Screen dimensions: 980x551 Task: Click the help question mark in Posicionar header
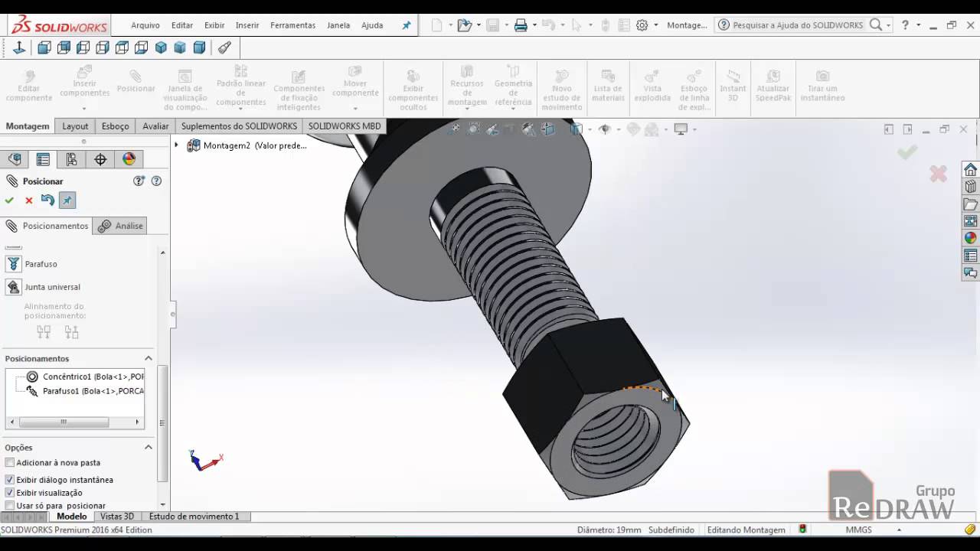156,181
